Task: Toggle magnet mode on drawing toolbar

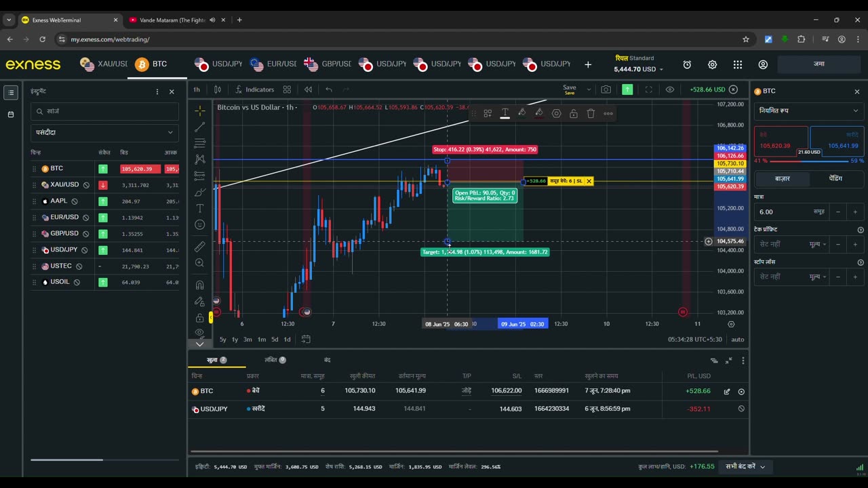Action: (199, 285)
